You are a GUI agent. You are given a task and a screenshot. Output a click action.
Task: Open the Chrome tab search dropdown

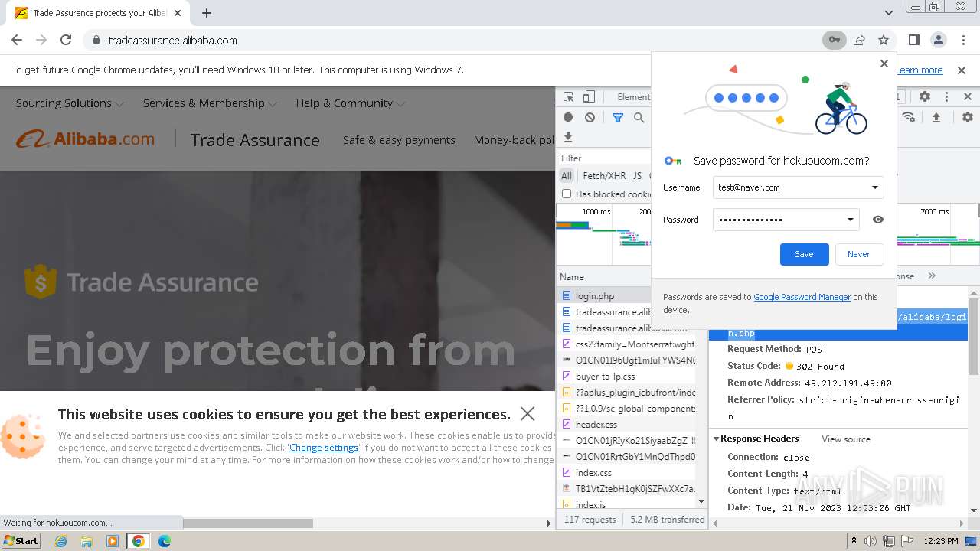click(888, 13)
